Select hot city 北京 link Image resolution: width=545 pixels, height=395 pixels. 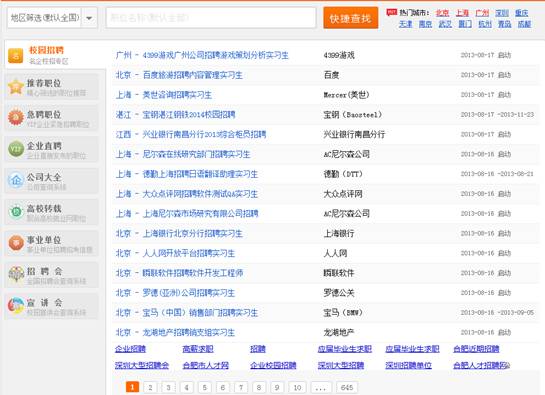click(442, 13)
